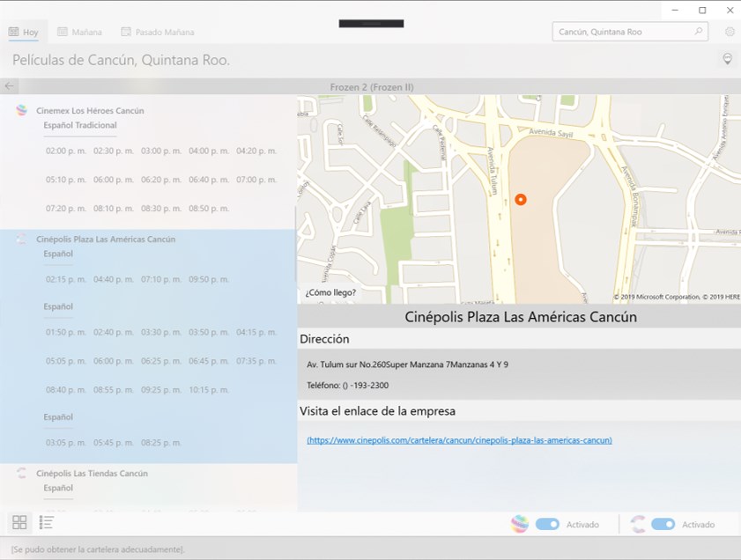741x560 pixels.
Task: Select Cinépolis Plaza Las Américas Cancún entry
Action: tap(106, 239)
